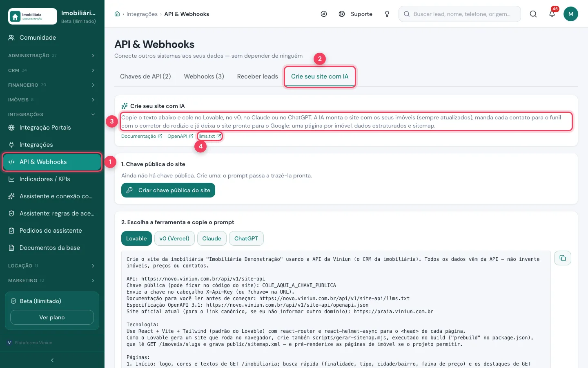The image size is (588, 368).
Task: Go to Integrações sidebar item
Action: (x=52, y=145)
